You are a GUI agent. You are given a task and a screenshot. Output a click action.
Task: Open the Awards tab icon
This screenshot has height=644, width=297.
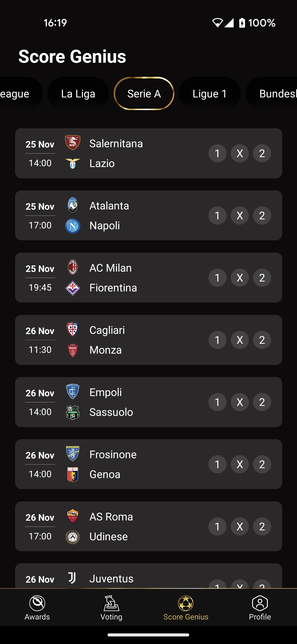pos(37,603)
